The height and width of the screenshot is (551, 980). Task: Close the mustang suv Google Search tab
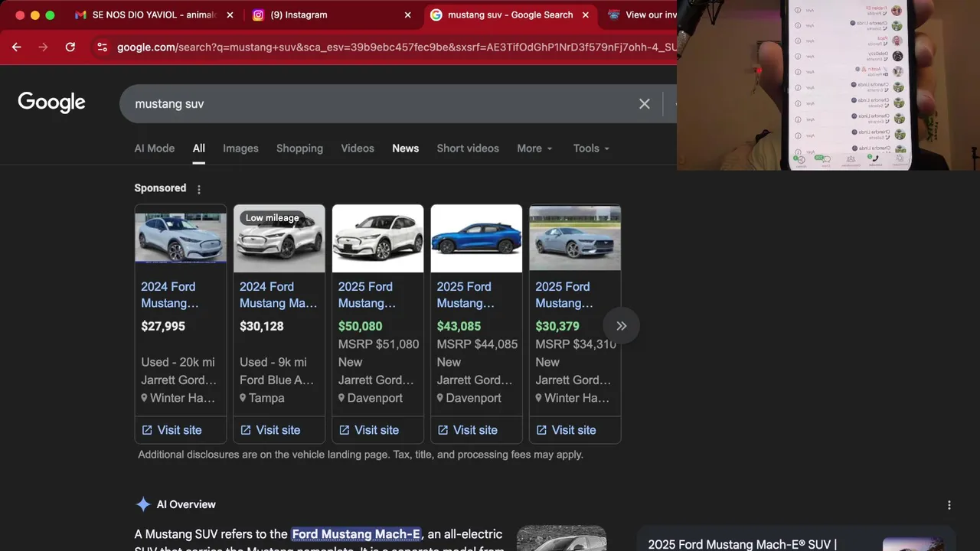tap(586, 15)
